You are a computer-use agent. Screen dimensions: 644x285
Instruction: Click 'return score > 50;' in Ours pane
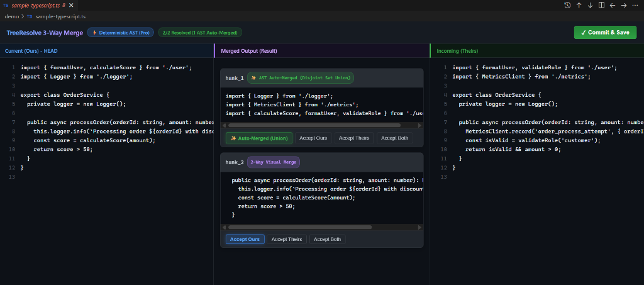(64, 149)
